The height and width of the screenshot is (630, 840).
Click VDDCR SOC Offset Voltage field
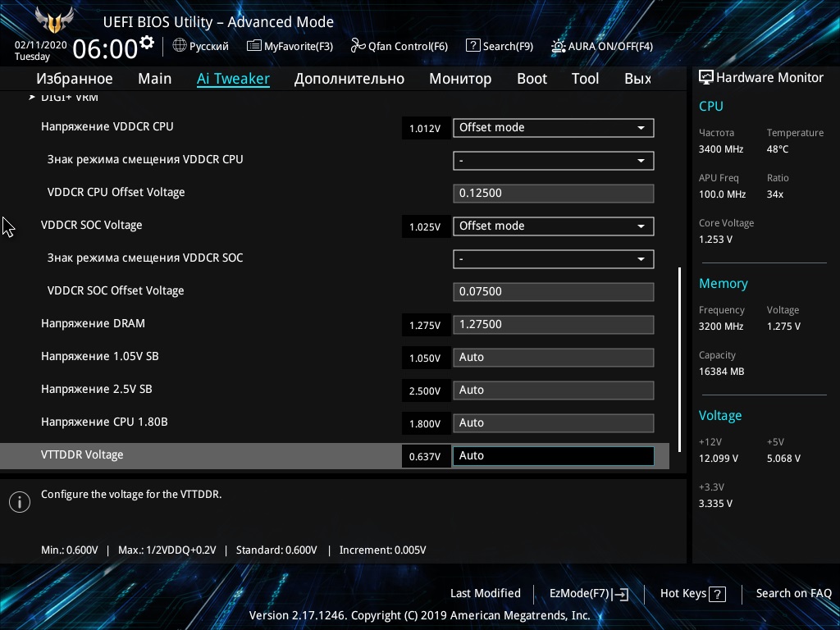[554, 292]
